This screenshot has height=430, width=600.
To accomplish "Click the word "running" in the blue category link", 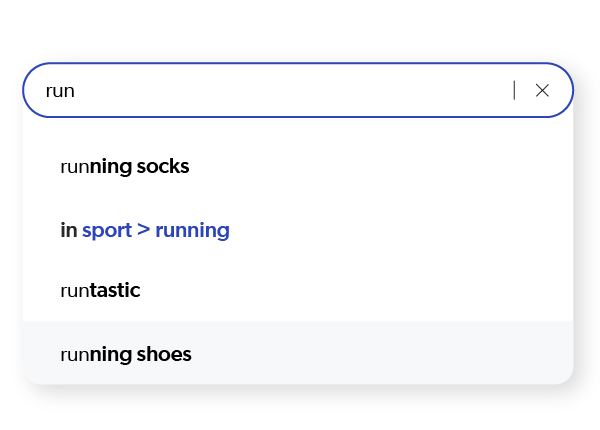I will coord(192,231).
